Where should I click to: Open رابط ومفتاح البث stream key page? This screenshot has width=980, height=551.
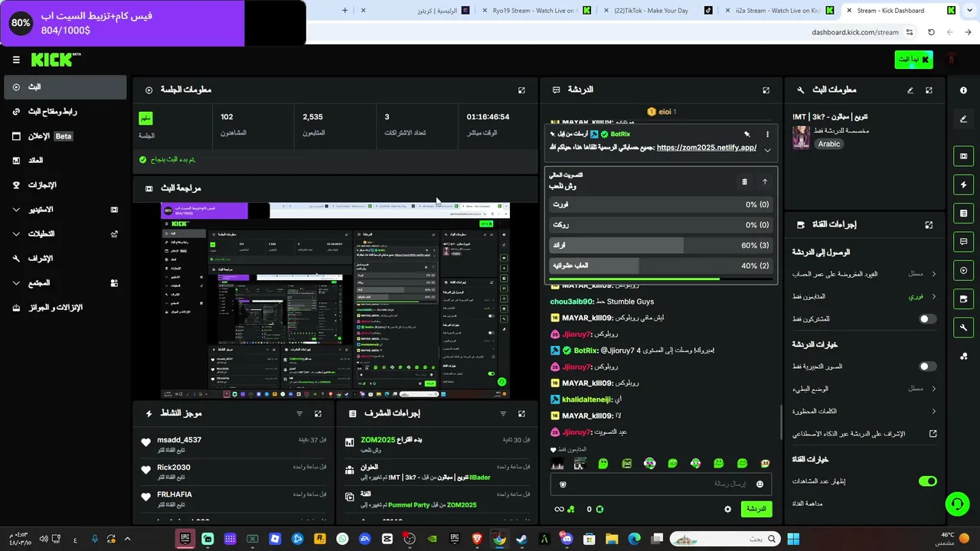click(x=64, y=112)
